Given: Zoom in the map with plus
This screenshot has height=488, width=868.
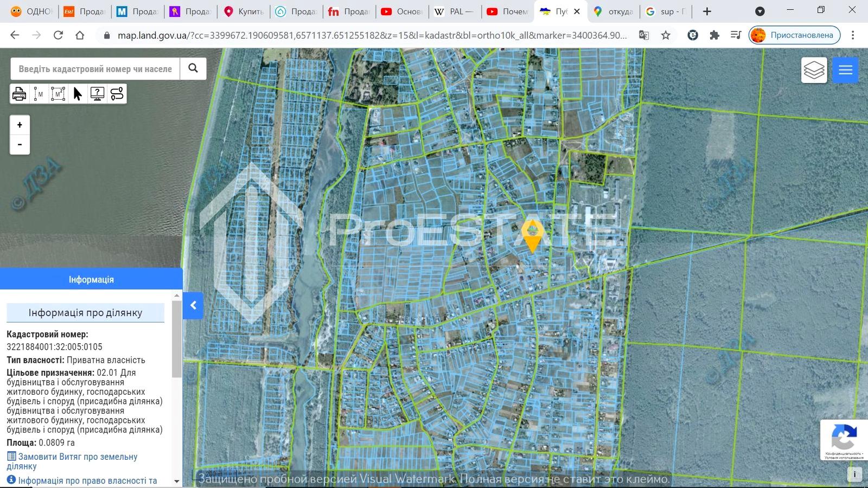Looking at the screenshot, I should pyautogui.click(x=20, y=125).
